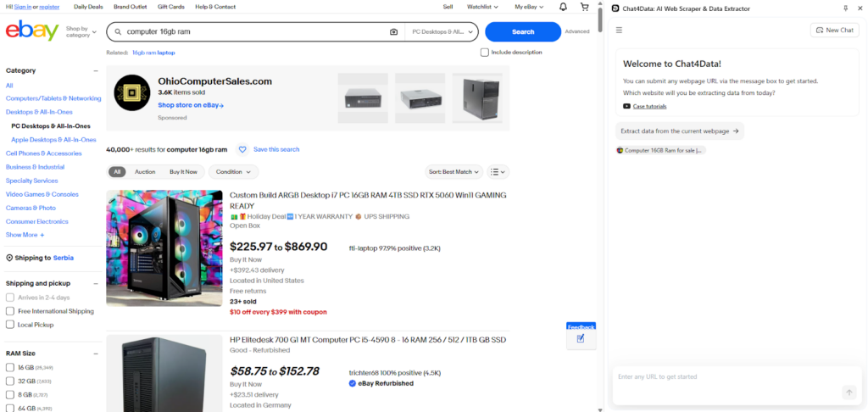This screenshot has height=412, width=868.
Task: Change shipping destination Serbia link
Action: pos(63,258)
